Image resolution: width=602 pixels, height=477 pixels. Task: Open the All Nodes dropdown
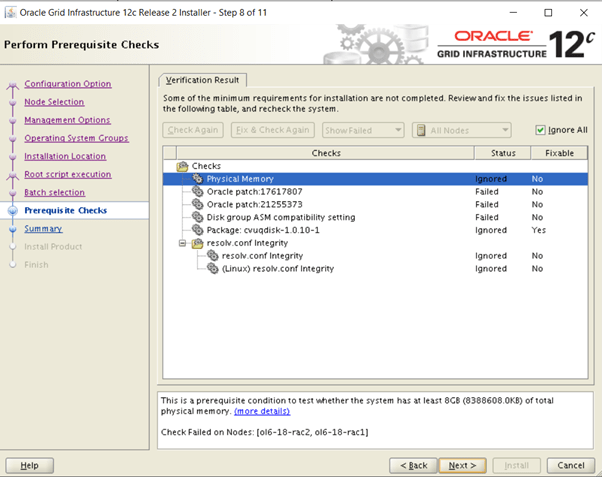462,130
